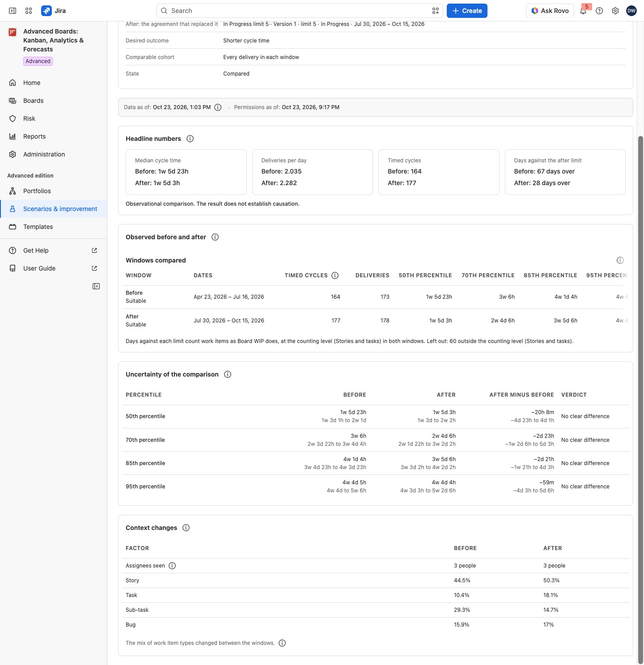Click the Median cycle time card
This screenshot has height=665, width=644.
point(186,172)
